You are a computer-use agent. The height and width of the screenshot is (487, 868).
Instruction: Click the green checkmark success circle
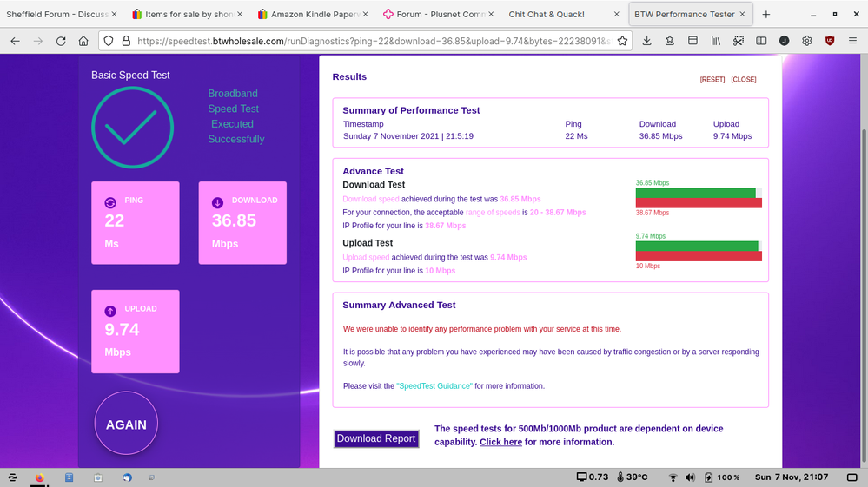pyautogui.click(x=132, y=128)
